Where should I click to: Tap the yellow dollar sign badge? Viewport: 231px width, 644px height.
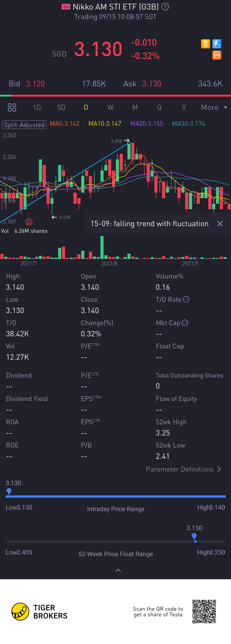pos(205,44)
